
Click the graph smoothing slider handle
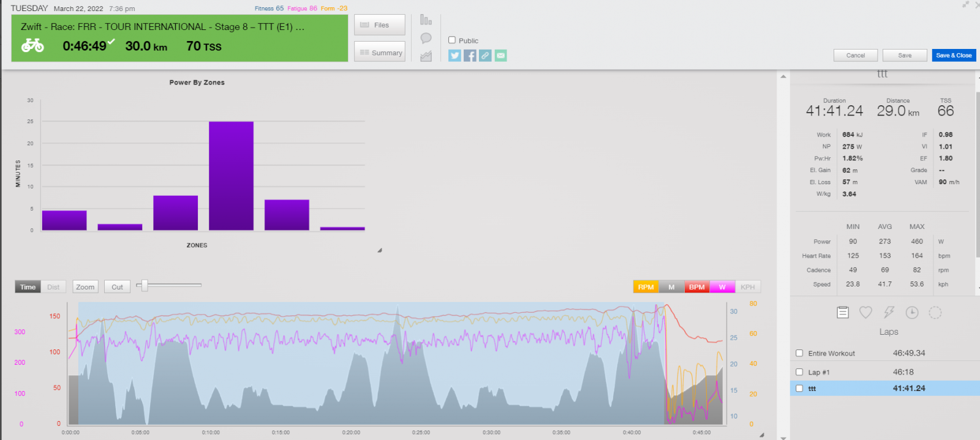[145, 285]
